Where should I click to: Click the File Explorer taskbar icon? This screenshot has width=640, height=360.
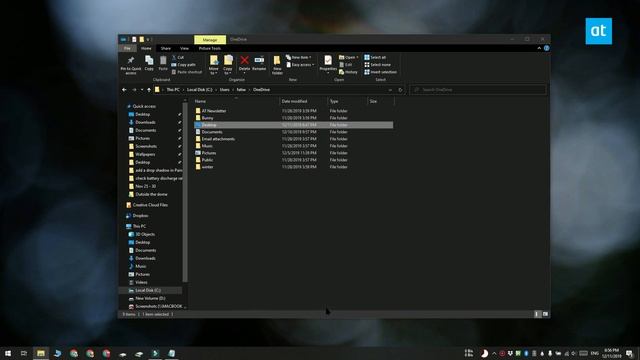pyautogui.click(x=41, y=353)
